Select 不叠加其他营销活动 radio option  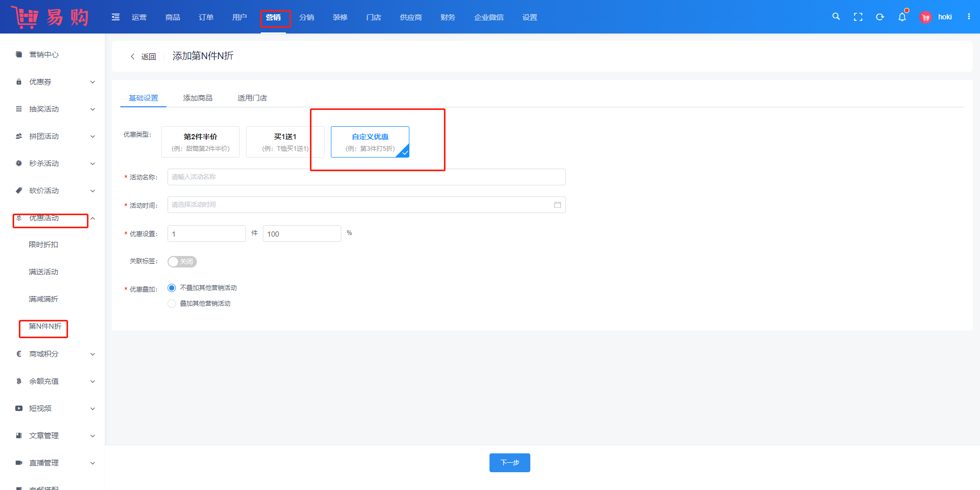click(x=172, y=288)
